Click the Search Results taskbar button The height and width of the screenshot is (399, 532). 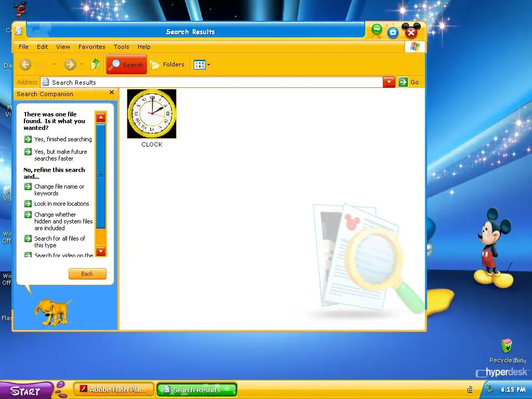coord(196,390)
